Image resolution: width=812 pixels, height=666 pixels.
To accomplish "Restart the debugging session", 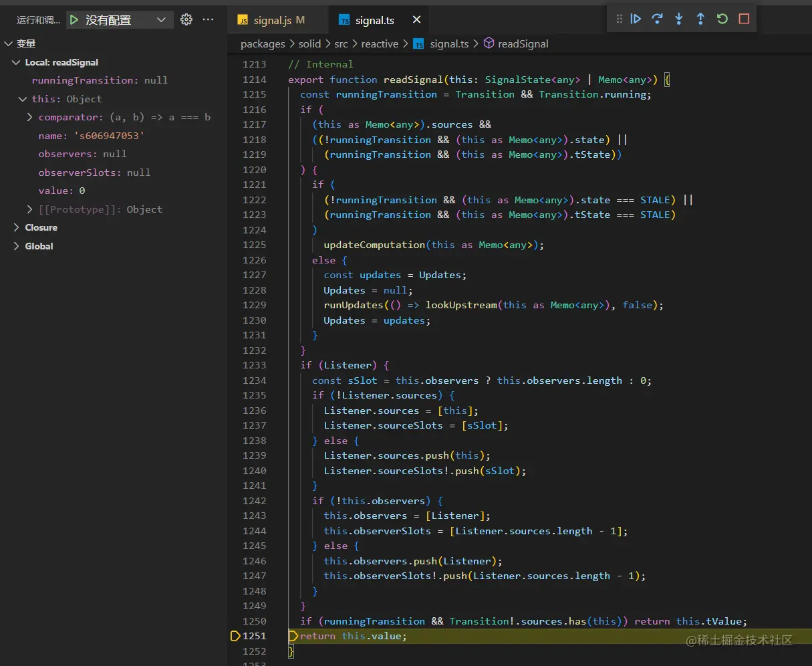I will pyautogui.click(x=722, y=19).
